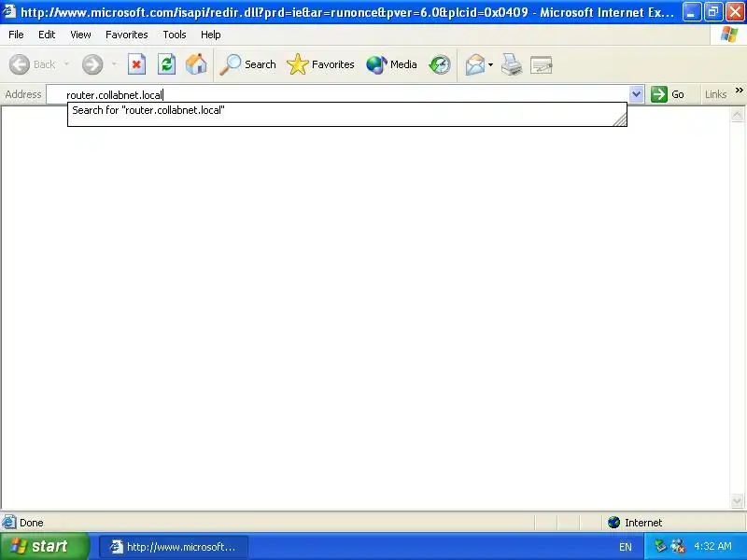Image resolution: width=747 pixels, height=560 pixels.
Task: Print the page using the printer icon
Action: click(x=512, y=64)
